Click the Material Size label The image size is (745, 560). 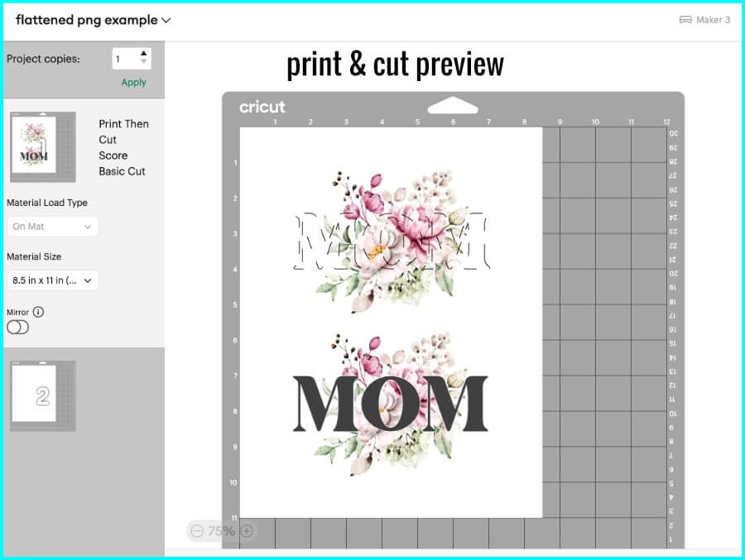[34, 256]
